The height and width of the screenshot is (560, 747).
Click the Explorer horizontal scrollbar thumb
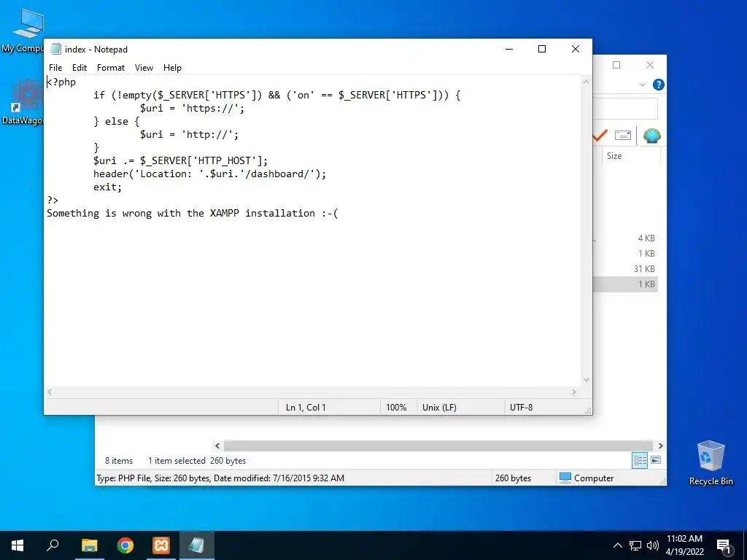(x=438, y=446)
